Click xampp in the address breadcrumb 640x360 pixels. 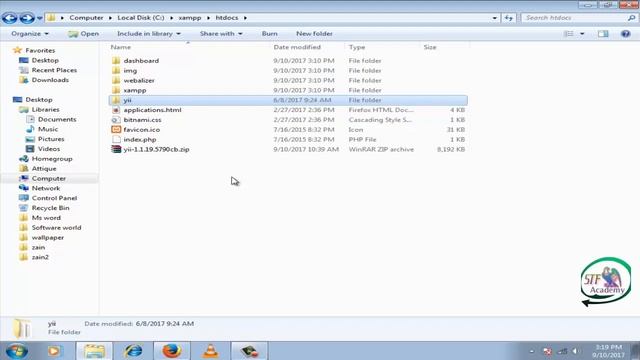pos(190,18)
